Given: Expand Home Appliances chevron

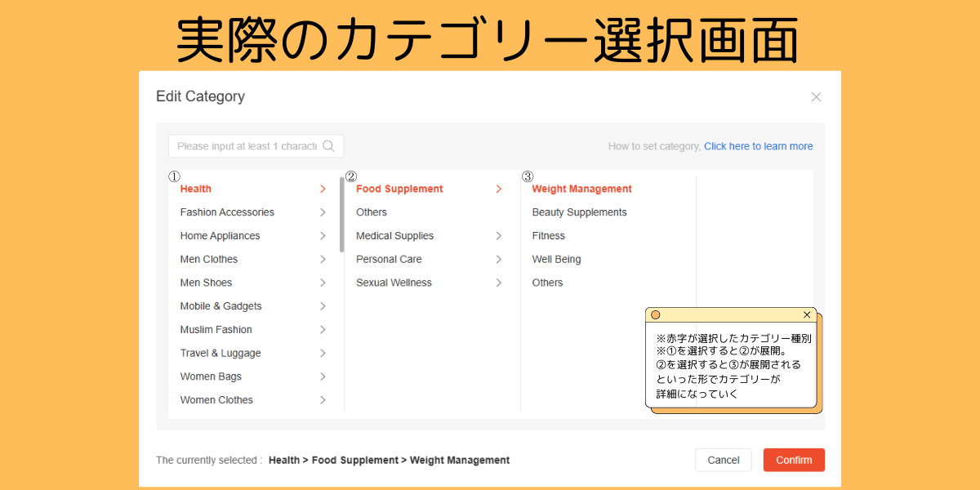Looking at the screenshot, I should (323, 236).
